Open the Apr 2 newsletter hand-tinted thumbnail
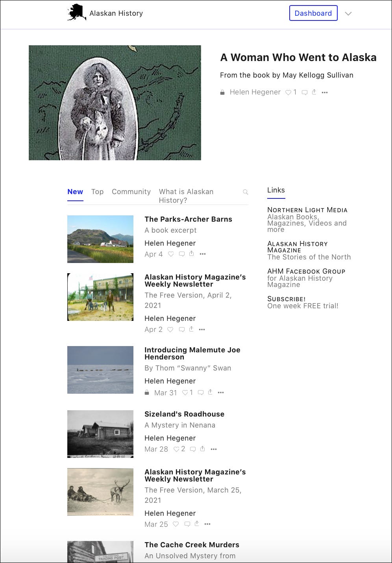The width and height of the screenshot is (392, 563). [x=100, y=297]
